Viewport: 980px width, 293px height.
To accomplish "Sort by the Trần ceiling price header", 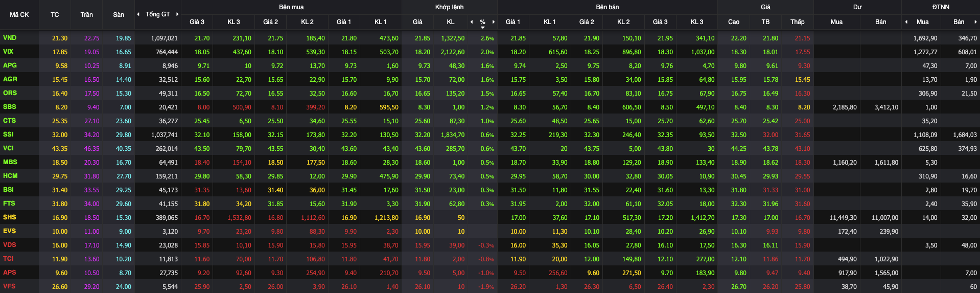I will coord(87,15).
